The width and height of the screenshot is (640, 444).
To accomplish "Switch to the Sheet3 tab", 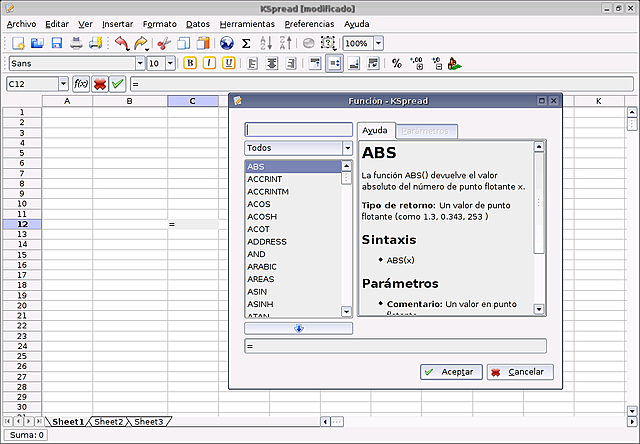I will tap(149, 422).
